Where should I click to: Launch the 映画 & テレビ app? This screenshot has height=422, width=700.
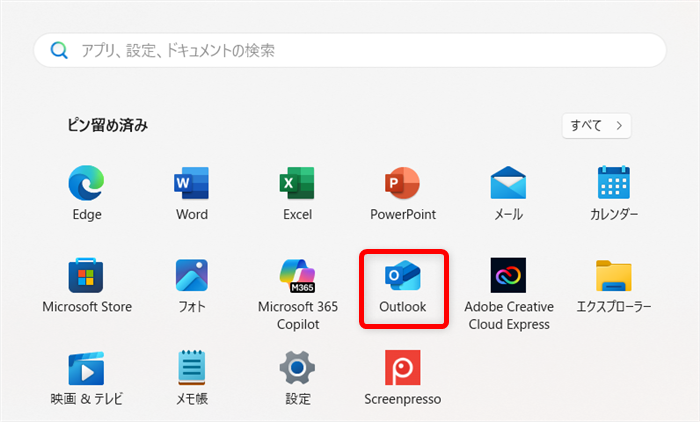coord(87,369)
